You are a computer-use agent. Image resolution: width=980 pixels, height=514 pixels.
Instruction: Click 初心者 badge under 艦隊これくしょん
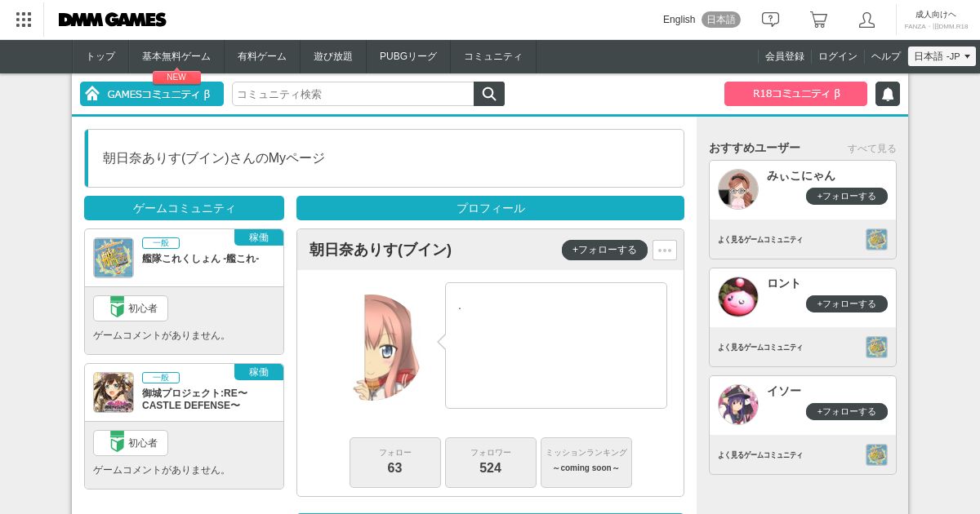[131, 308]
